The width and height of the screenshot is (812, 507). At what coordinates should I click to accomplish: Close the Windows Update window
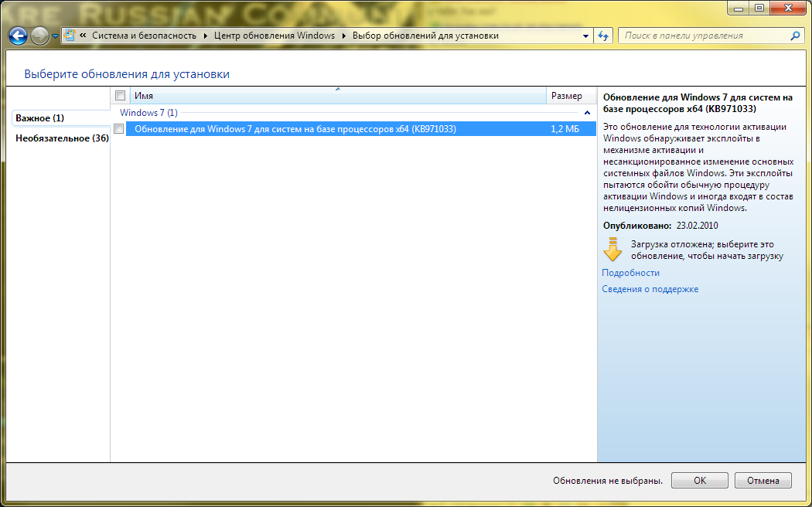click(788, 8)
